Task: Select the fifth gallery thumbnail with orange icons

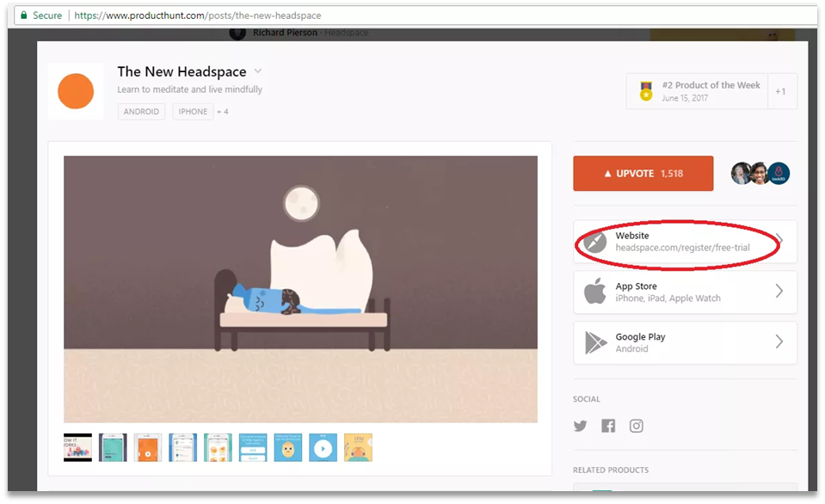Action: pos(218,448)
